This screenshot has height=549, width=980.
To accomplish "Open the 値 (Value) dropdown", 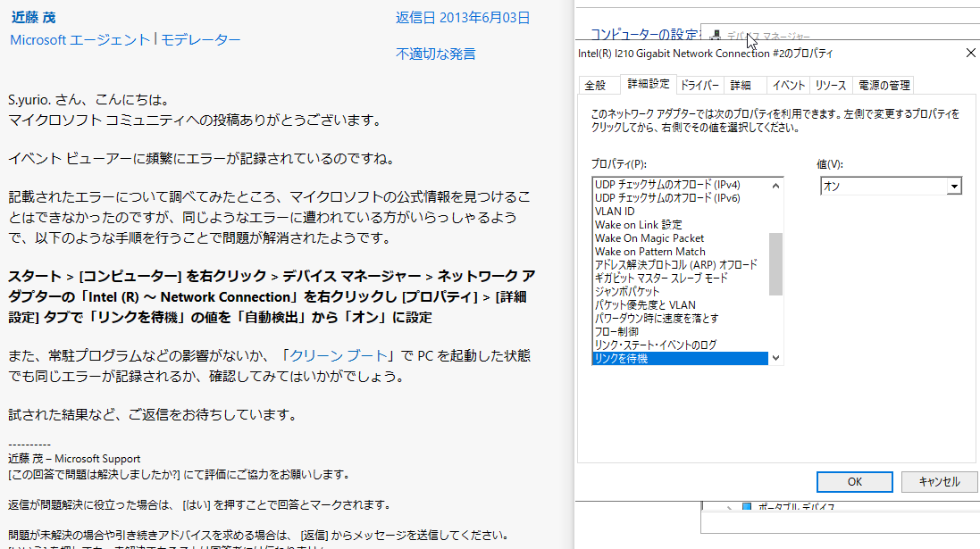I will coord(954,186).
